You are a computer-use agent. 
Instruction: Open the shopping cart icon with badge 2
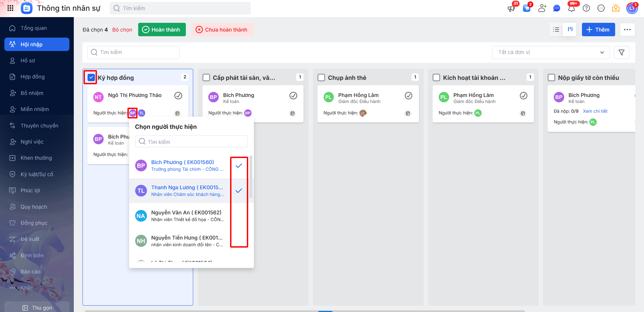pos(527,8)
